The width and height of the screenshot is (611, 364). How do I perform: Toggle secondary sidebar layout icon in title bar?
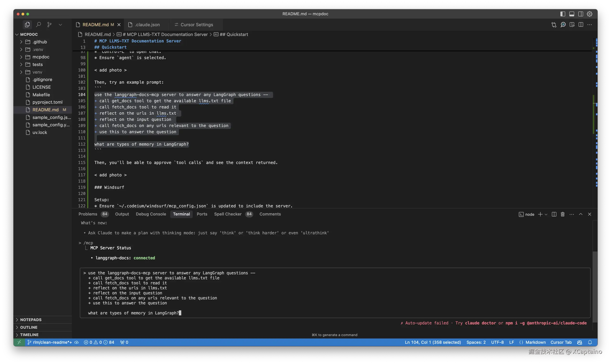pos(580,14)
